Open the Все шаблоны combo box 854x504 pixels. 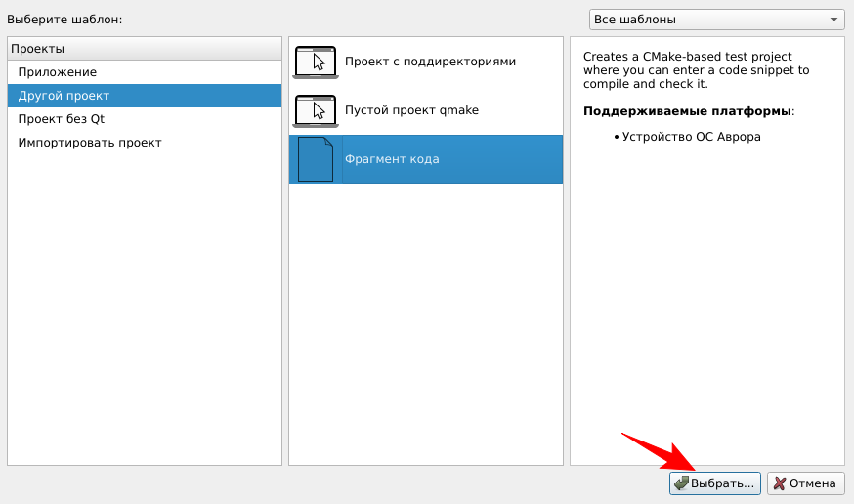point(715,20)
